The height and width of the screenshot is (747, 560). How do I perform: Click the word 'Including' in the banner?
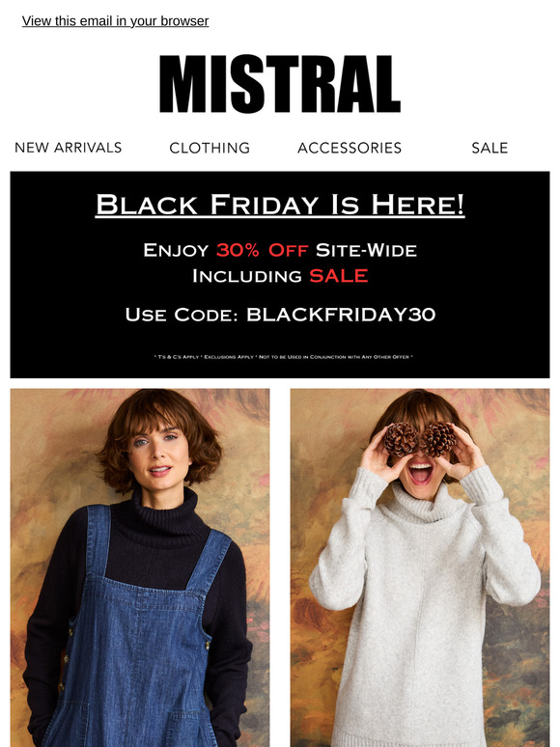(x=247, y=276)
